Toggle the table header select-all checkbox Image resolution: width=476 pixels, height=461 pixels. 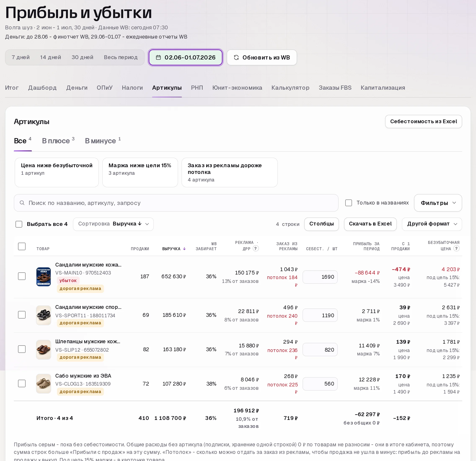pos(22,246)
